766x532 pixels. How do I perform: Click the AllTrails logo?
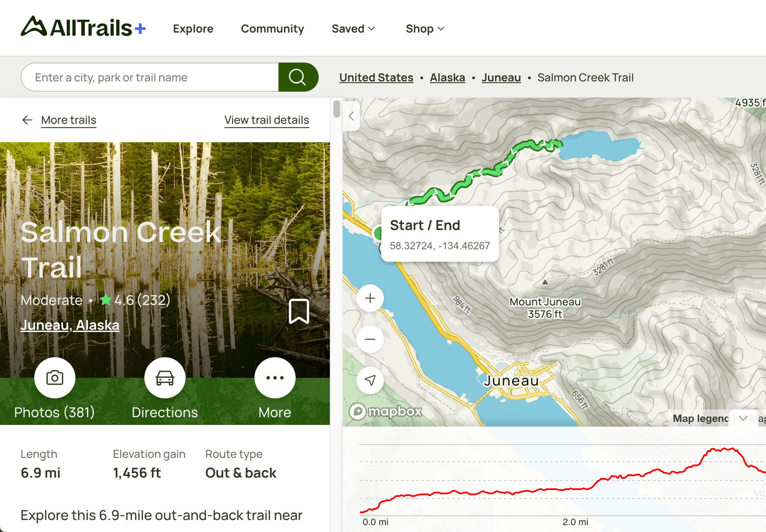click(x=83, y=27)
